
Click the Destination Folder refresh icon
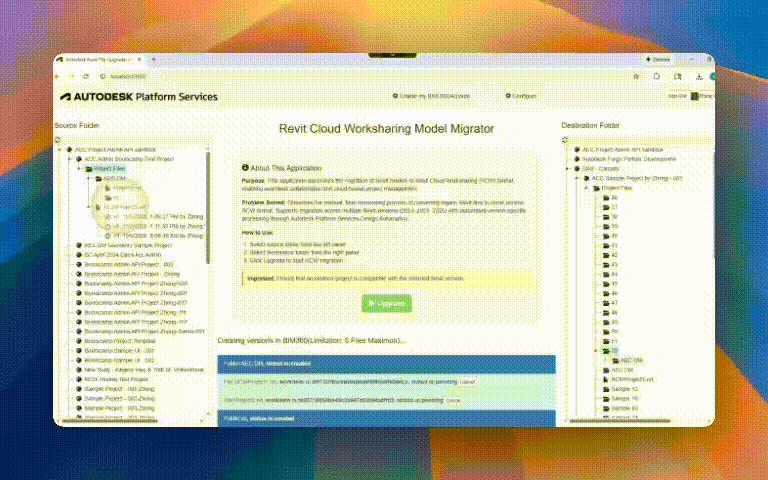pos(565,137)
